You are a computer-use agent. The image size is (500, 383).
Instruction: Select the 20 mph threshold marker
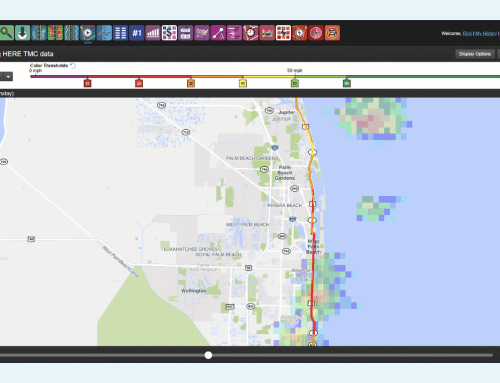[x=139, y=83]
